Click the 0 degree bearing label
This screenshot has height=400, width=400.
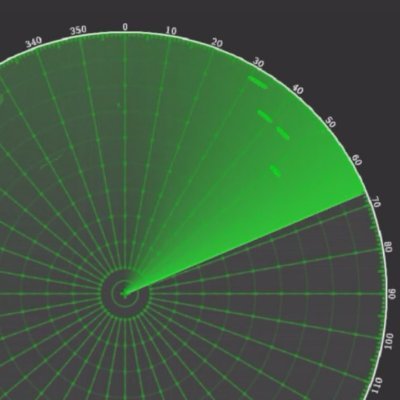pos(125,27)
